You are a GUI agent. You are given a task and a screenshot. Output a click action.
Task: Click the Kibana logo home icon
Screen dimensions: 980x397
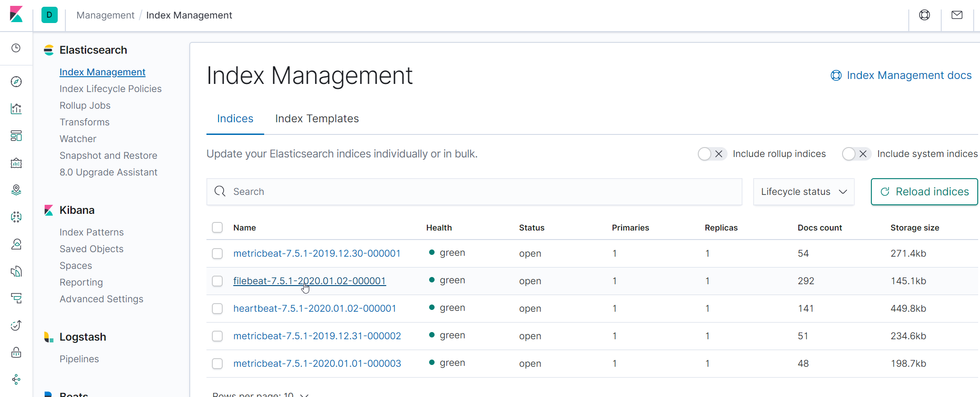click(16, 14)
